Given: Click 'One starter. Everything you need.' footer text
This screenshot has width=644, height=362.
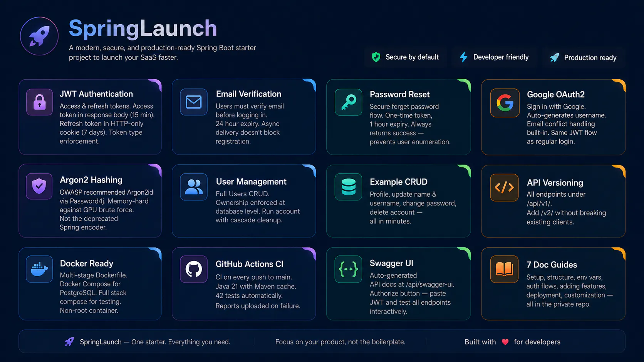Looking at the screenshot, I should pyautogui.click(x=181, y=342).
